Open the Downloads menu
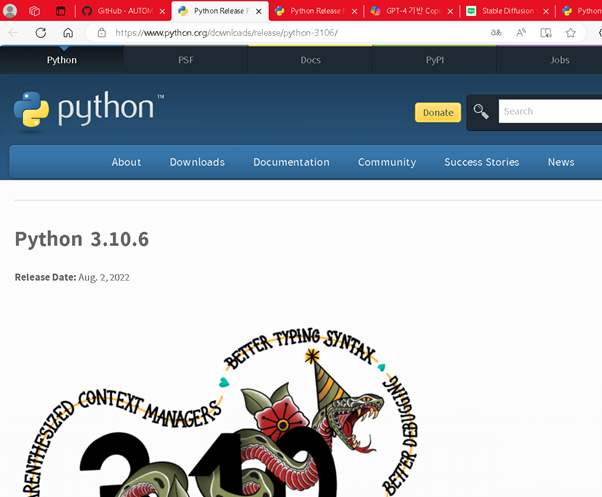Screen dimensions: 602x497 pos(197,162)
